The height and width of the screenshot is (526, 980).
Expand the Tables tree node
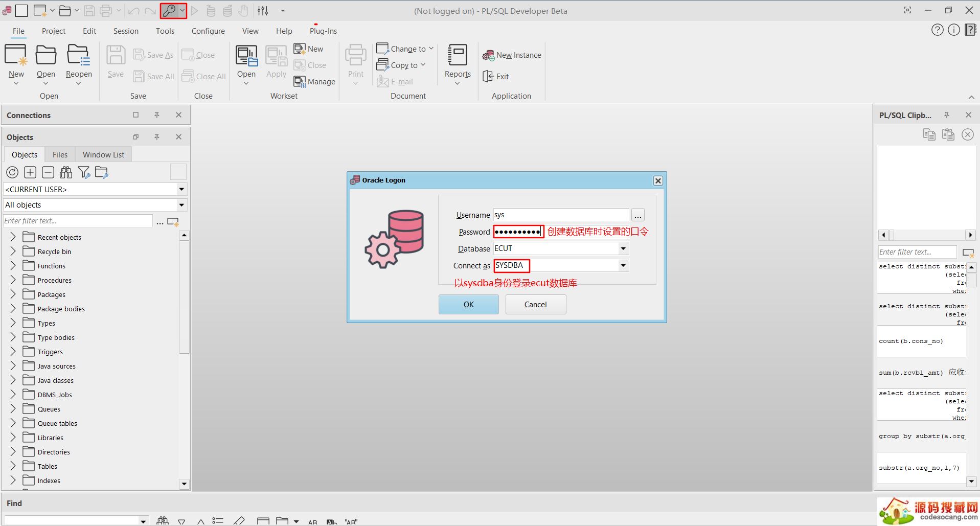click(x=13, y=466)
